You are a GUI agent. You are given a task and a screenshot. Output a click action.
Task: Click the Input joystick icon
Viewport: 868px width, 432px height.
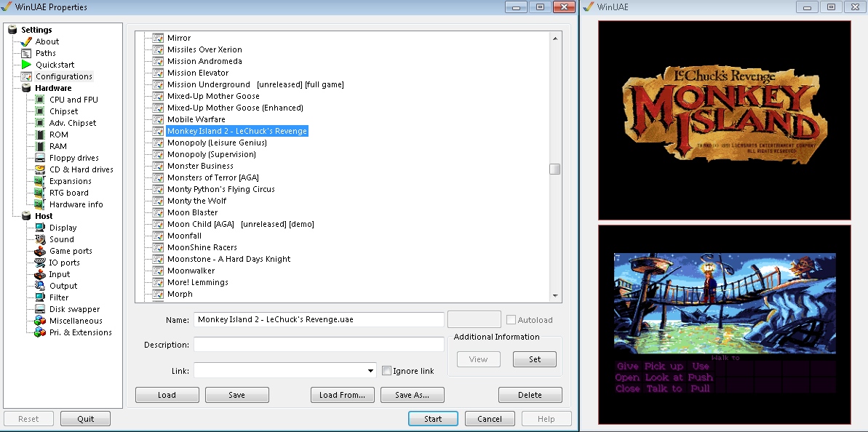[40, 273]
